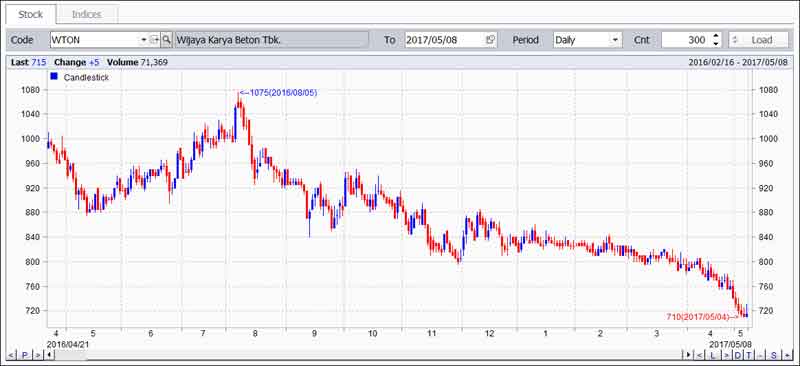Switch to the Indices tab
The width and height of the screenshot is (800, 366).
tap(87, 14)
